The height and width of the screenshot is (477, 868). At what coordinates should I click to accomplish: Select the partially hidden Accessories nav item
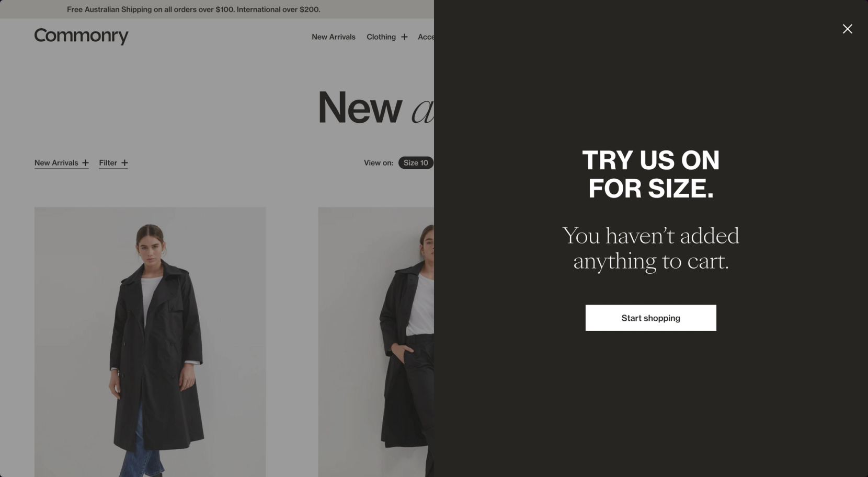point(426,37)
